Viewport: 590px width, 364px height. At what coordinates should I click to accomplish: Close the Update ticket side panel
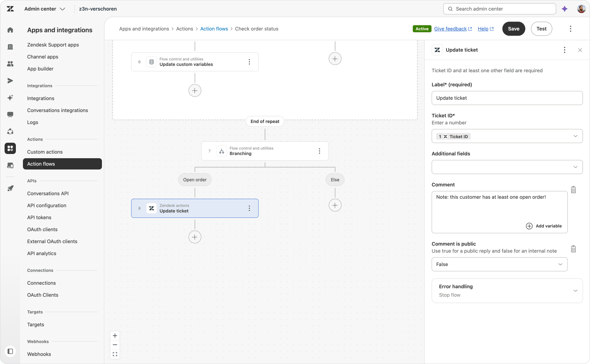pyautogui.click(x=580, y=50)
